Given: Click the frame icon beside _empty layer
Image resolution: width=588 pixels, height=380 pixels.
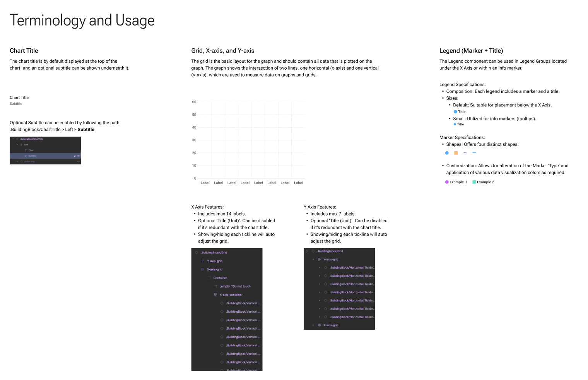Looking at the screenshot, I should click(x=215, y=286).
